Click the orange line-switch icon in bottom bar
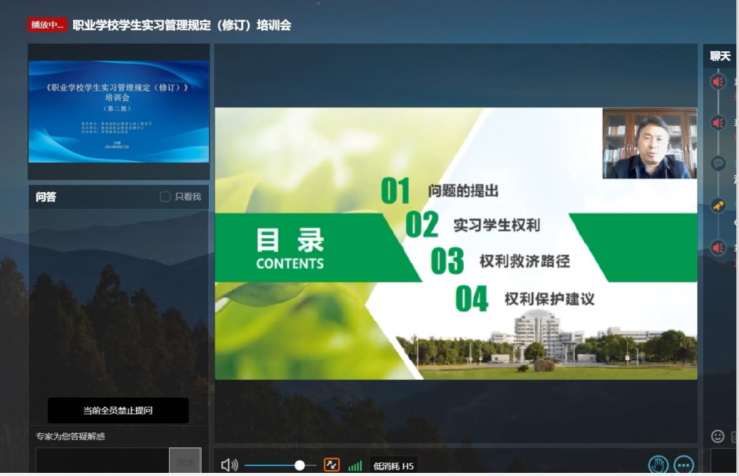This screenshot has width=739, height=476. coord(332,465)
